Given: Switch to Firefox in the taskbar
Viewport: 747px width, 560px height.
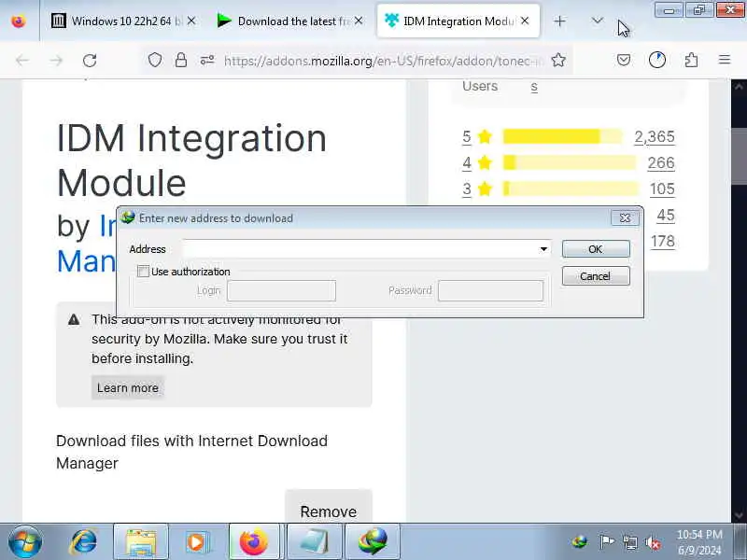Looking at the screenshot, I should (255, 542).
